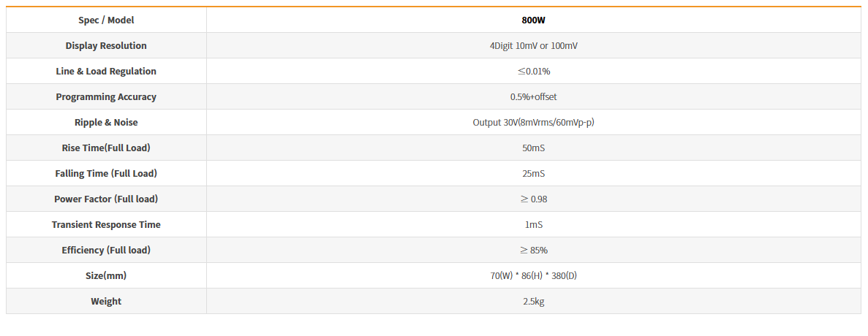Click the Programming Accuracy row label
The image size is (868, 336).
106,97
